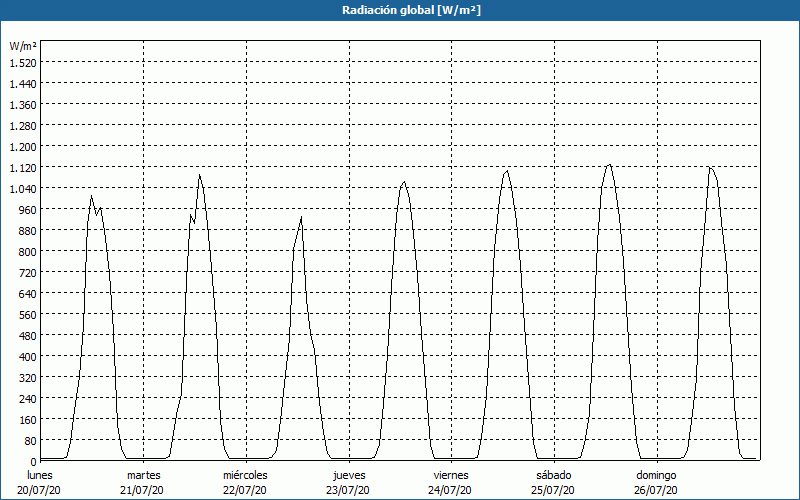This screenshot has height=500, width=800.
Task: Click the 'domingo' day label
Action: (x=656, y=475)
